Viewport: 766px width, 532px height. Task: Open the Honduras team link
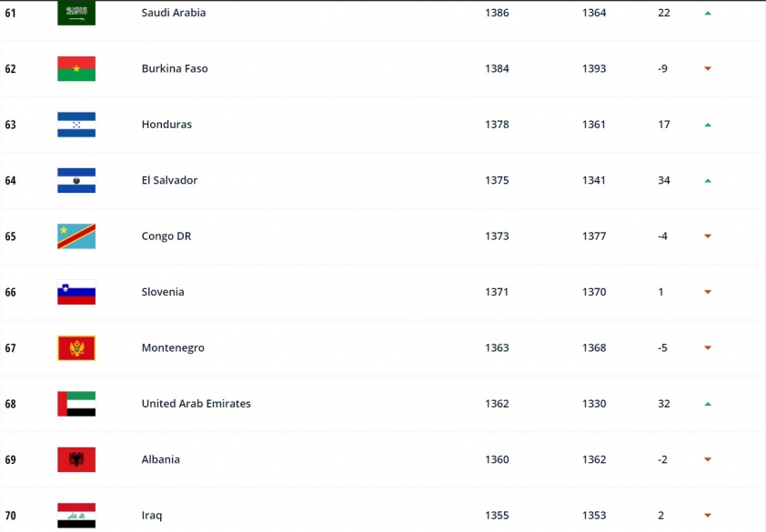(x=166, y=125)
